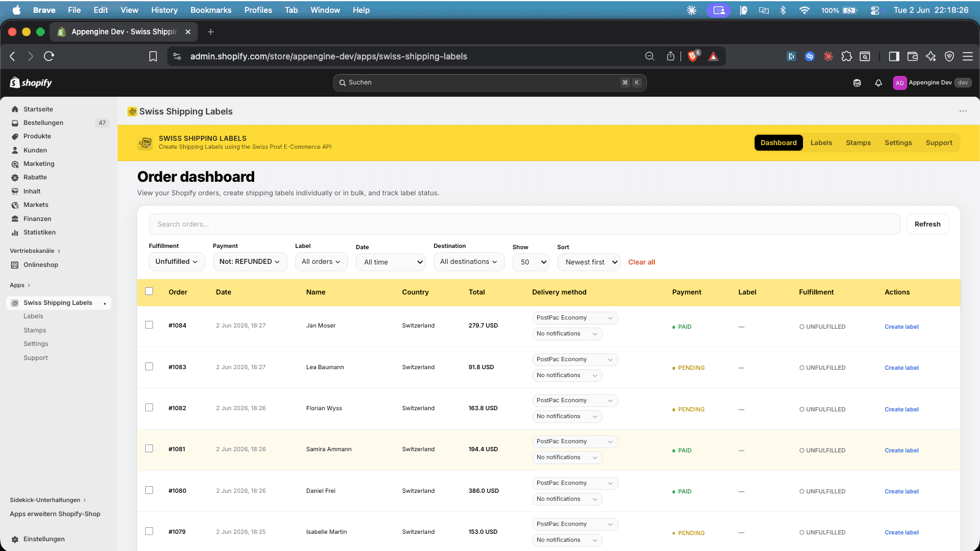This screenshot has width=980, height=551.
Task: Toggle Brave sidebar panel icon
Action: click(894, 56)
